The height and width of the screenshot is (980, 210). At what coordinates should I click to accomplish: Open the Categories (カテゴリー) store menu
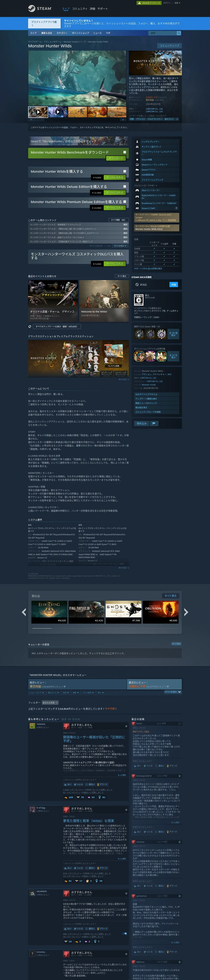pos(62,33)
